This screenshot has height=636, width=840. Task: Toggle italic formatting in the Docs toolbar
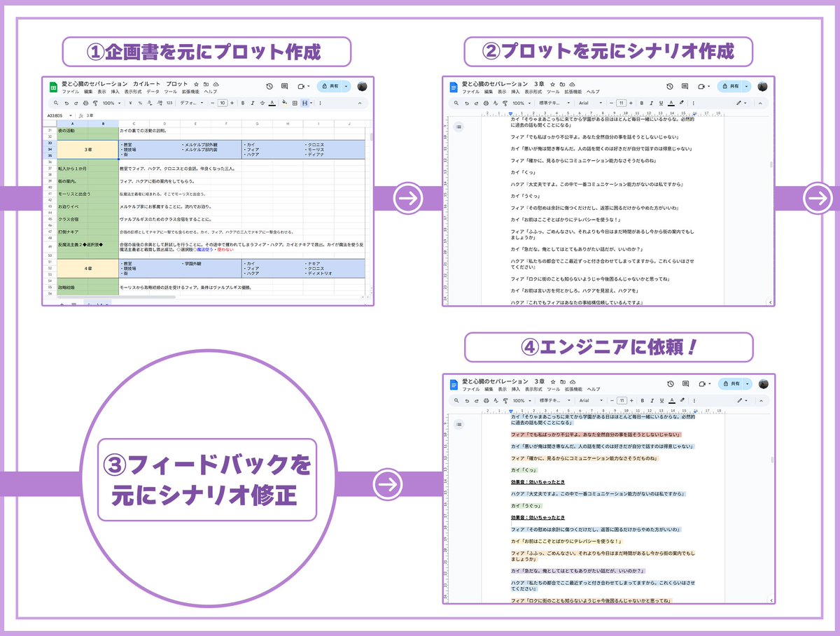pyautogui.click(x=651, y=103)
